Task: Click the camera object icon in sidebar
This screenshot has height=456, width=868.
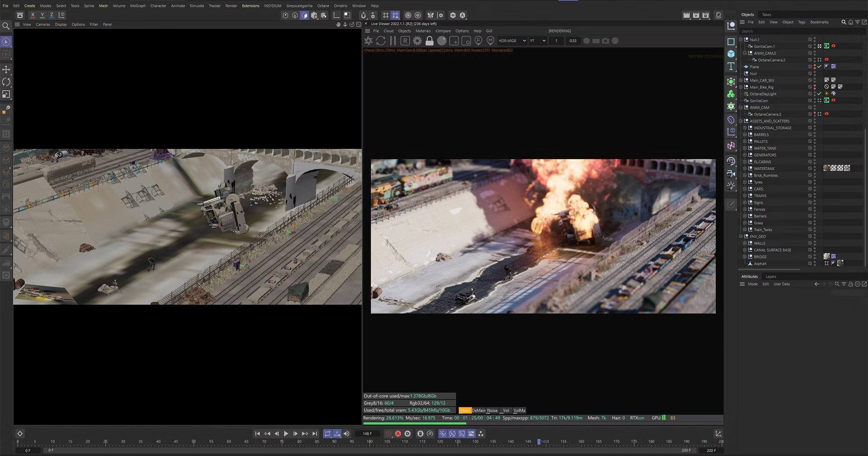Action: (x=731, y=174)
